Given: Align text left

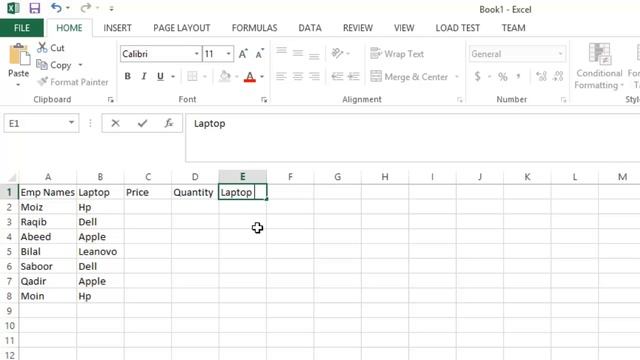Looking at the screenshot, I should tap(281, 76).
